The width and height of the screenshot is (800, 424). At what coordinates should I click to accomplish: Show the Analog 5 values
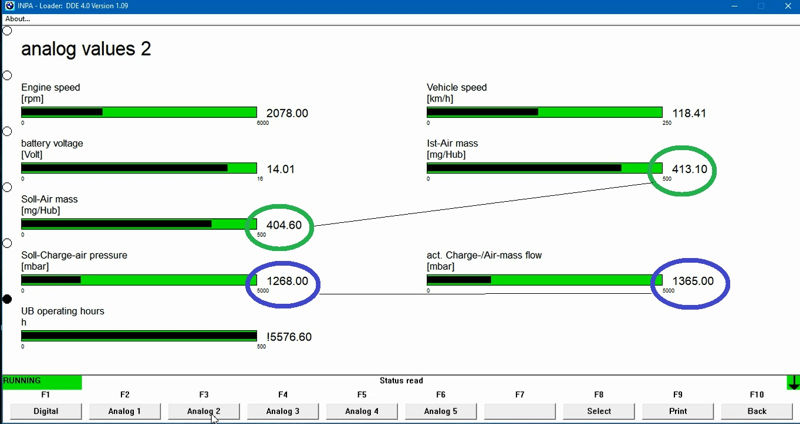pos(440,411)
